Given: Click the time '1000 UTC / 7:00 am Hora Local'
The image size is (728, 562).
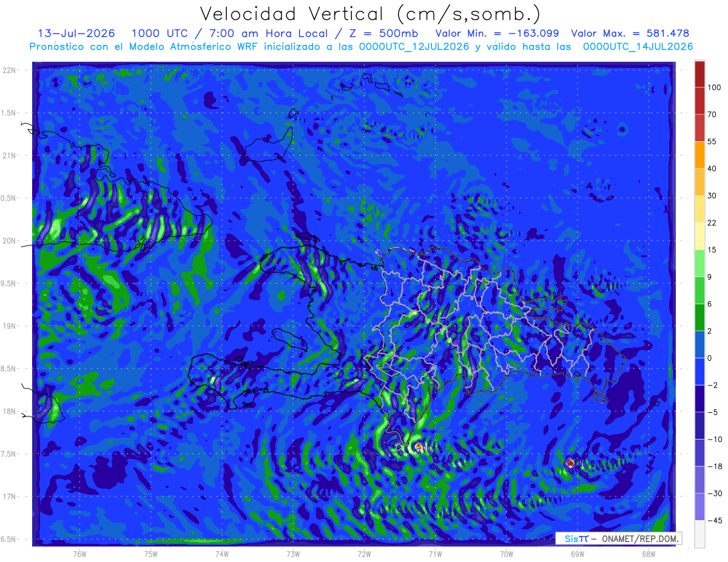Looking at the screenshot, I should (237, 33).
